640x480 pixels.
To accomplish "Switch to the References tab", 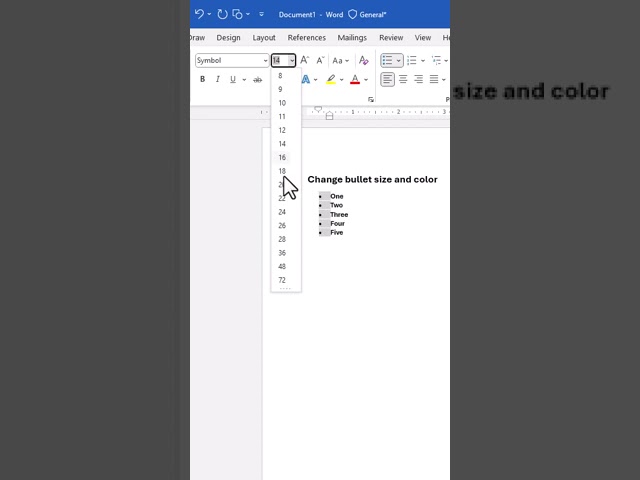I will click(307, 38).
